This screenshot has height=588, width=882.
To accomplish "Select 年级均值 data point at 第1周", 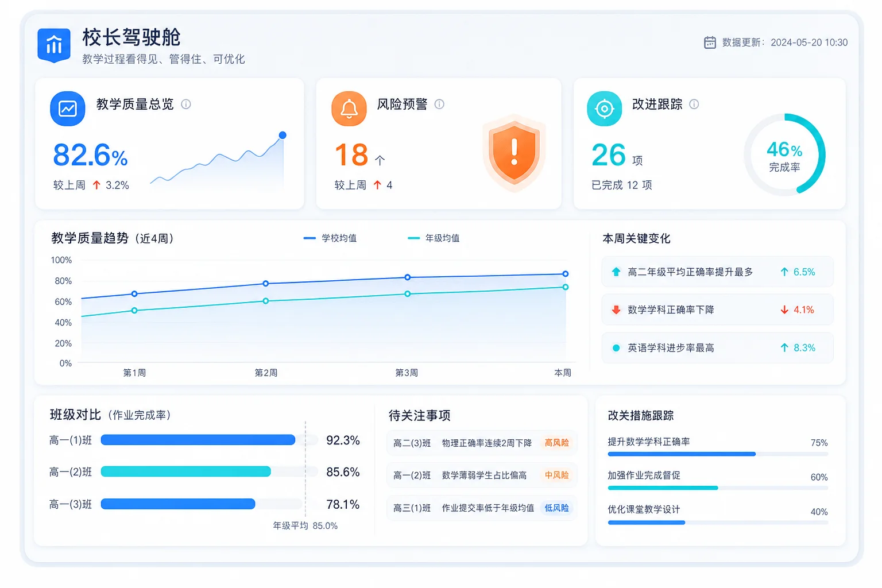I will coord(134,311).
